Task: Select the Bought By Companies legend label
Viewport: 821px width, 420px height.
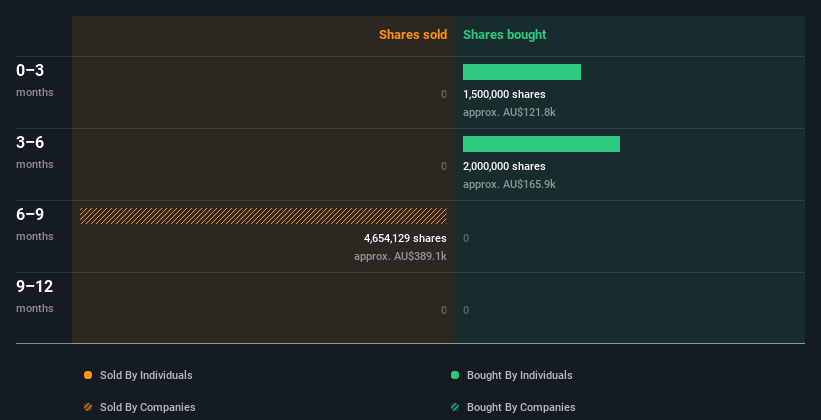Action: [521, 407]
